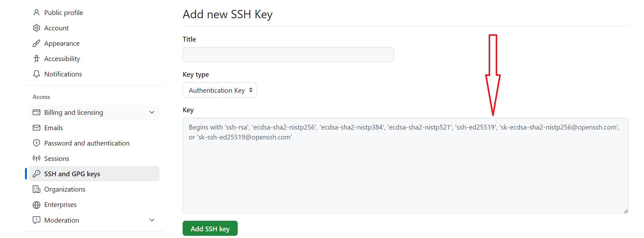Open the Billing and licensing link
Image resolution: width=644 pixels, height=238 pixels.
[74, 112]
